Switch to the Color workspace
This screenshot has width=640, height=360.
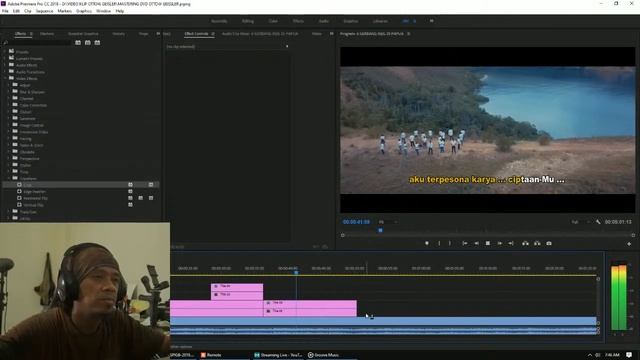coord(273,21)
